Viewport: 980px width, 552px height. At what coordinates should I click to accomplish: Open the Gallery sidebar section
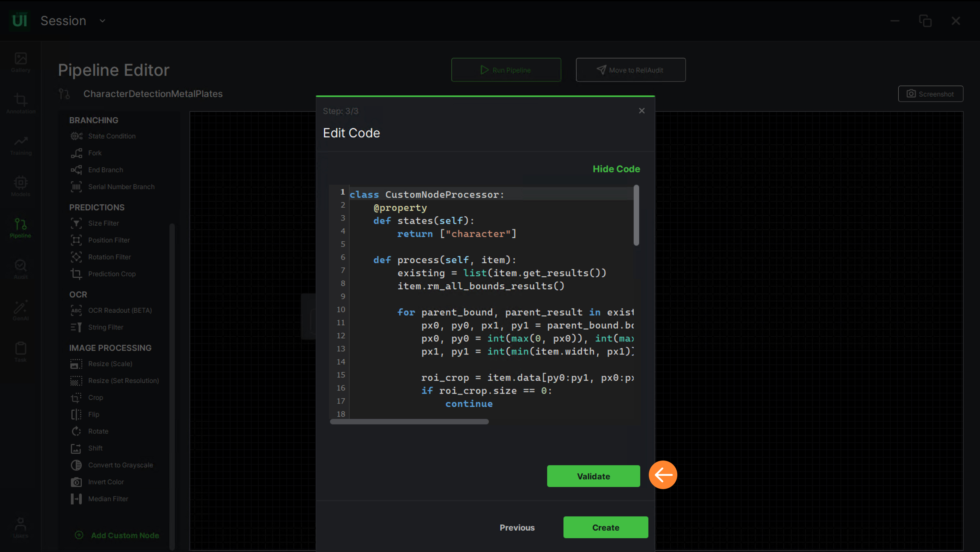pos(20,63)
